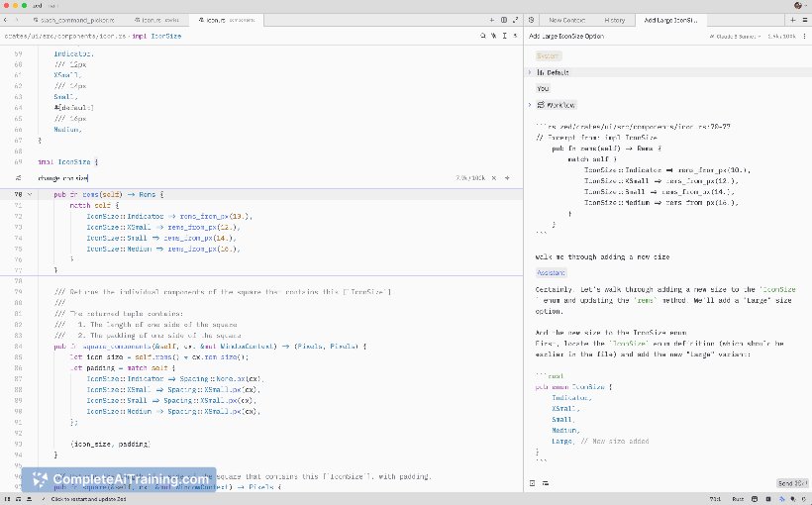Click the rightmost editor toolbar icon
Viewport: 812px width, 505px height.
tap(515, 36)
